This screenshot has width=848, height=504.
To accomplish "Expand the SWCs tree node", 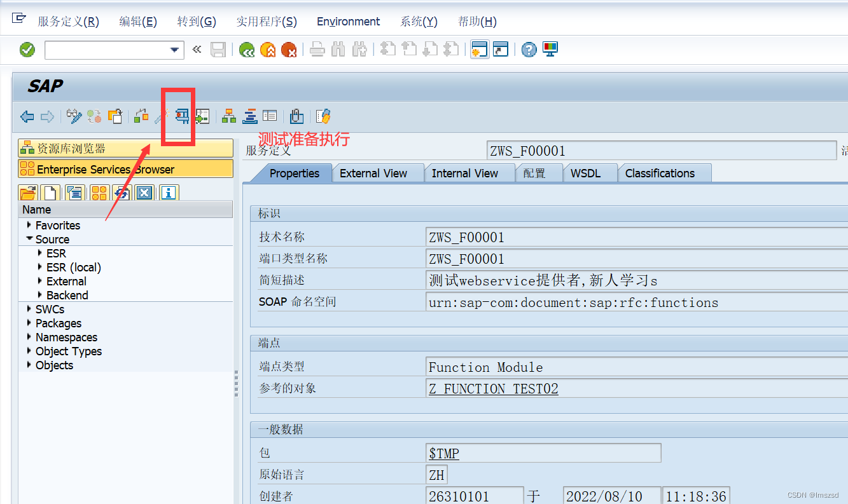I will 29,309.
